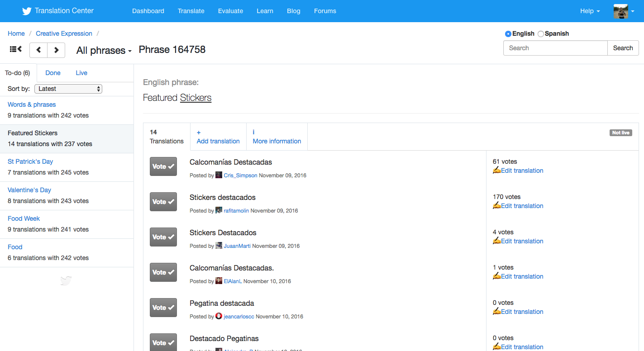Open Cris_Simpson's profile link
The width and height of the screenshot is (644, 351).
pos(240,175)
